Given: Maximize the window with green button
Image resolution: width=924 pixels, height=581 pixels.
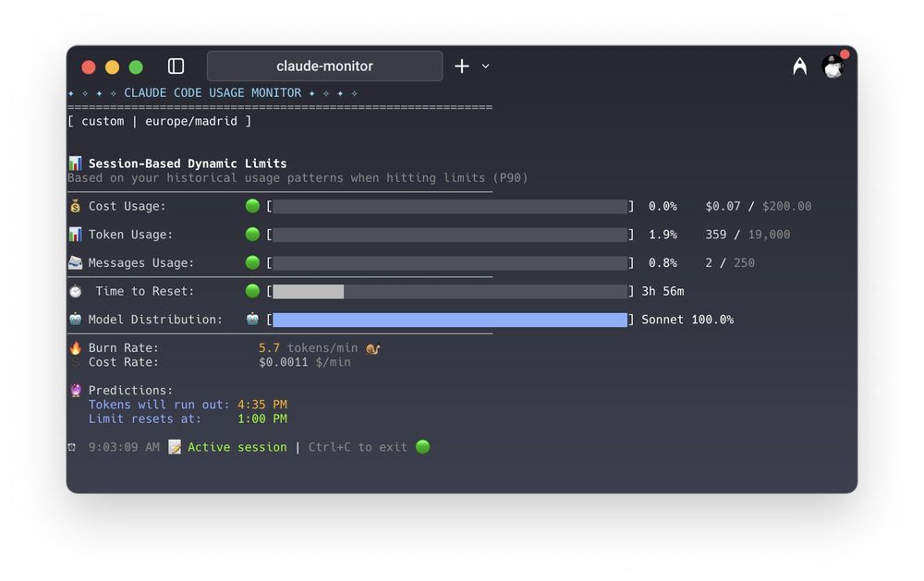Looking at the screenshot, I should point(136,67).
